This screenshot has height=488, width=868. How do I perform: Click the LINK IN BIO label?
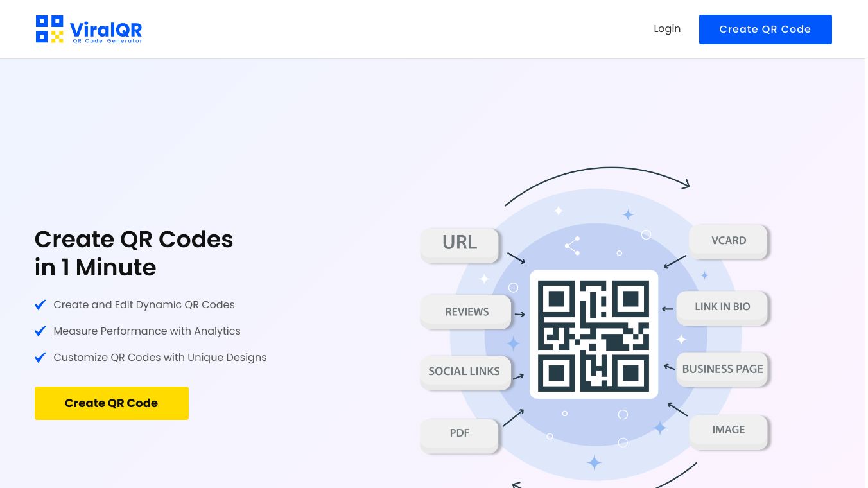pyautogui.click(x=723, y=307)
